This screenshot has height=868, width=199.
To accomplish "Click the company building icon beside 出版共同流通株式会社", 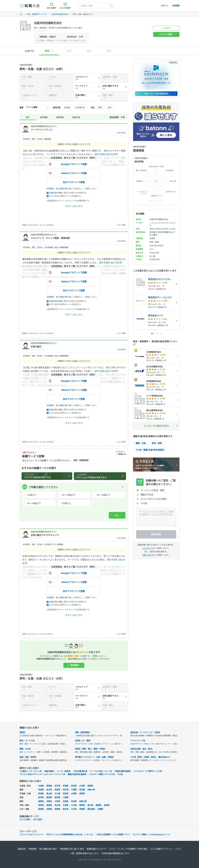I will coord(26,26).
